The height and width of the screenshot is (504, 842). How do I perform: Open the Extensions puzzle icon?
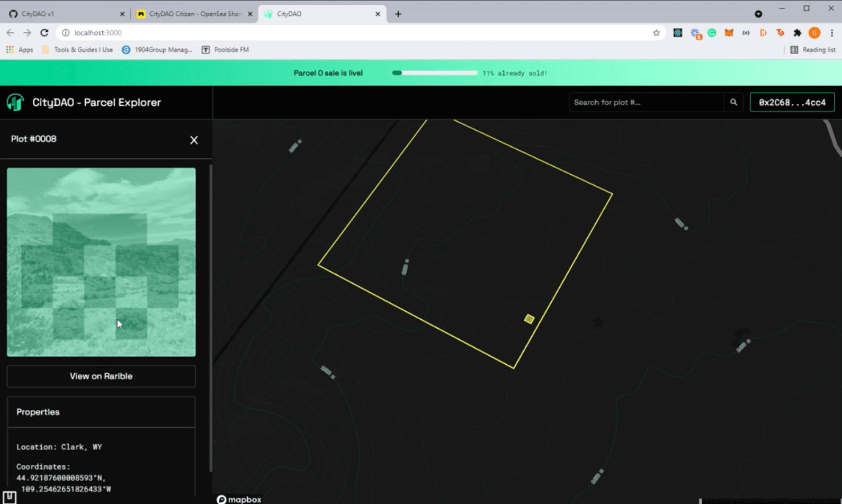[797, 33]
